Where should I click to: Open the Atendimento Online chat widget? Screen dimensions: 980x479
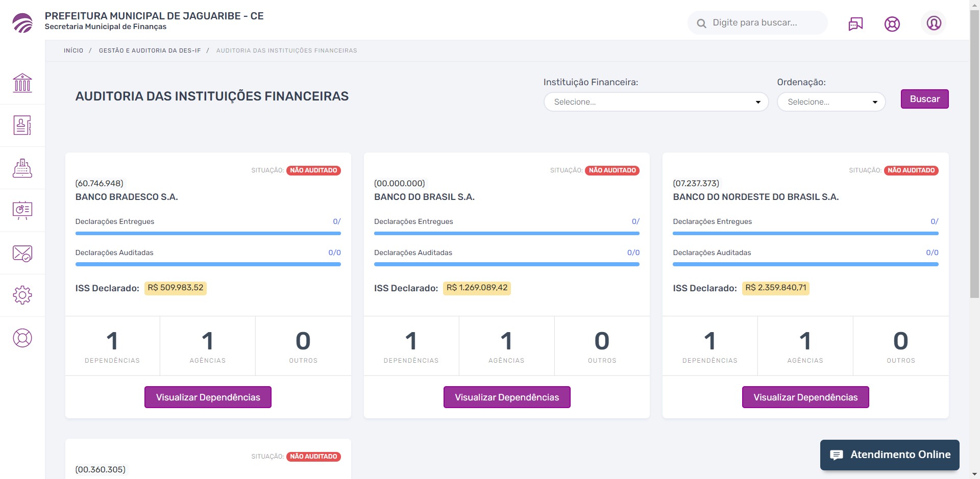pyautogui.click(x=889, y=455)
